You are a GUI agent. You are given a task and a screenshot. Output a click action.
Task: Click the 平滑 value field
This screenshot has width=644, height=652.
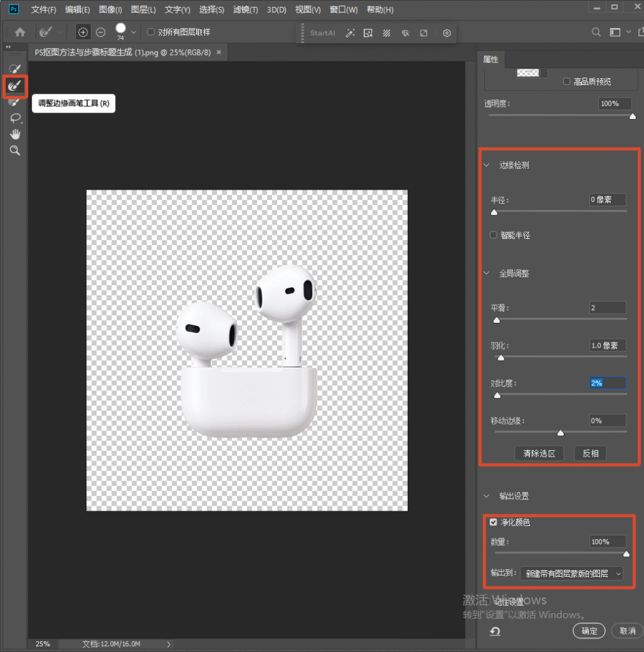(x=608, y=308)
